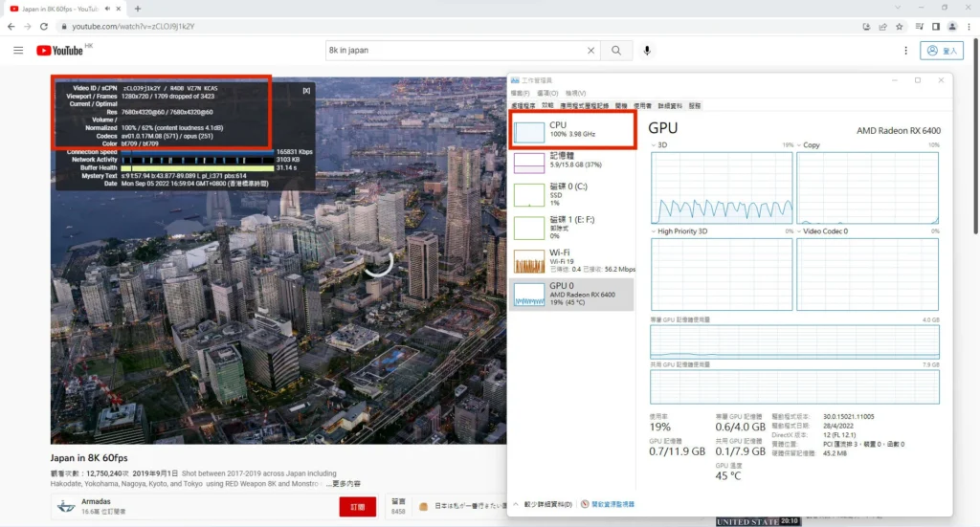This screenshot has width=980, height=527.
Task: Open the 檔案(F) menu in Task Manager
Action: (x=520, y=93)
